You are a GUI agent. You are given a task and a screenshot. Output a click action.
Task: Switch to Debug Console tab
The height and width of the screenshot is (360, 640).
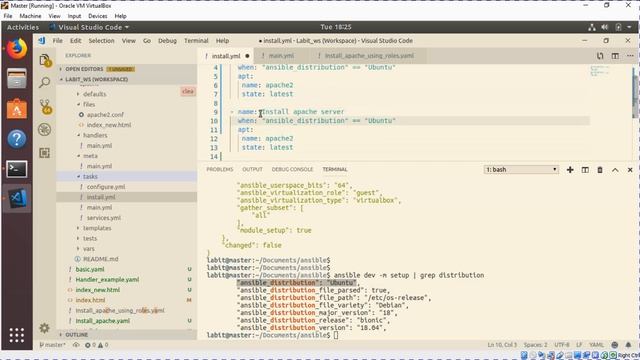[292, 169]
